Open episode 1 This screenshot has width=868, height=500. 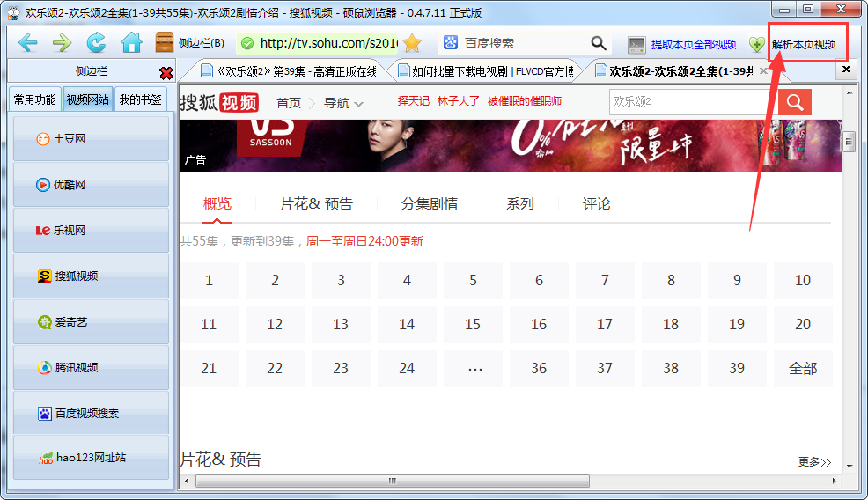point(209,280)
